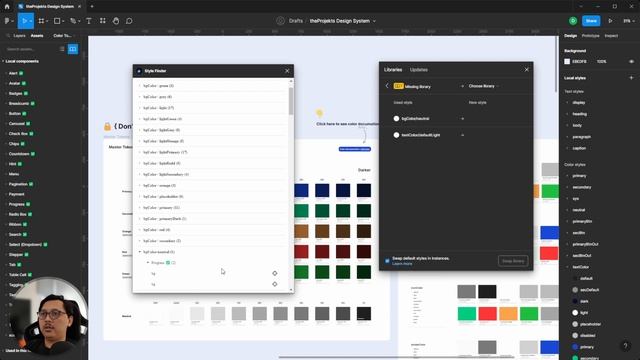The image size is (640, 360).
Task: Collapse the Local components section
Action: (x=3, y=61)
